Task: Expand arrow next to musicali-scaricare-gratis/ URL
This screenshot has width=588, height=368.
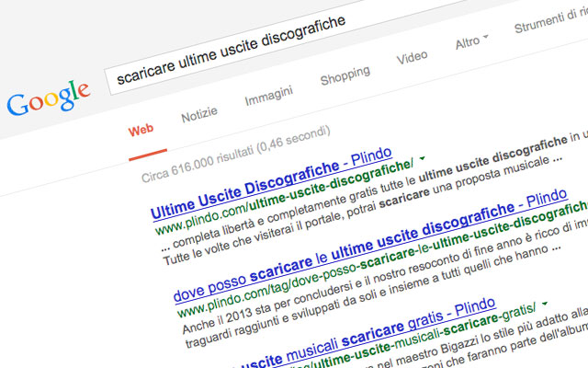Action: tap(545, 304)
